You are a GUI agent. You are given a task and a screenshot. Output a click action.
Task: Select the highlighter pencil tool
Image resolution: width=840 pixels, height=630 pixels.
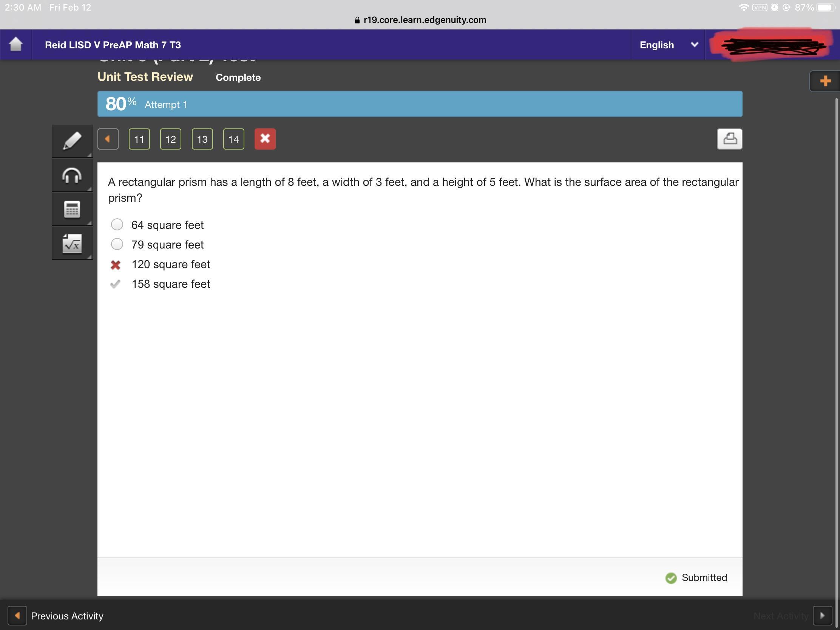click(x=72, y=141)
